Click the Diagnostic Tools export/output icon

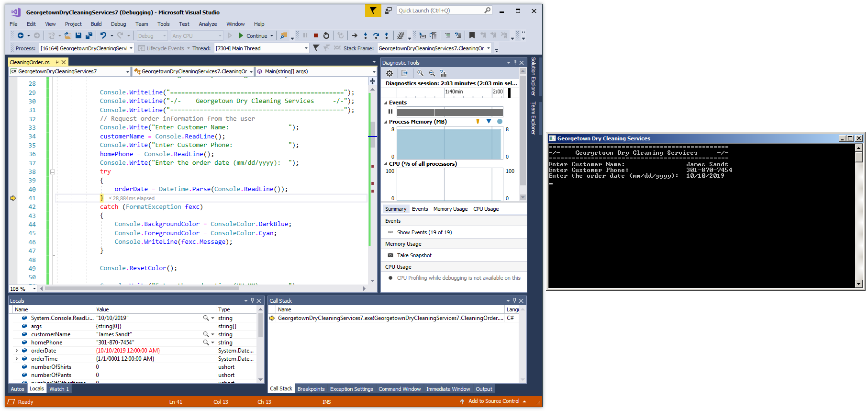tap(405, 73)
